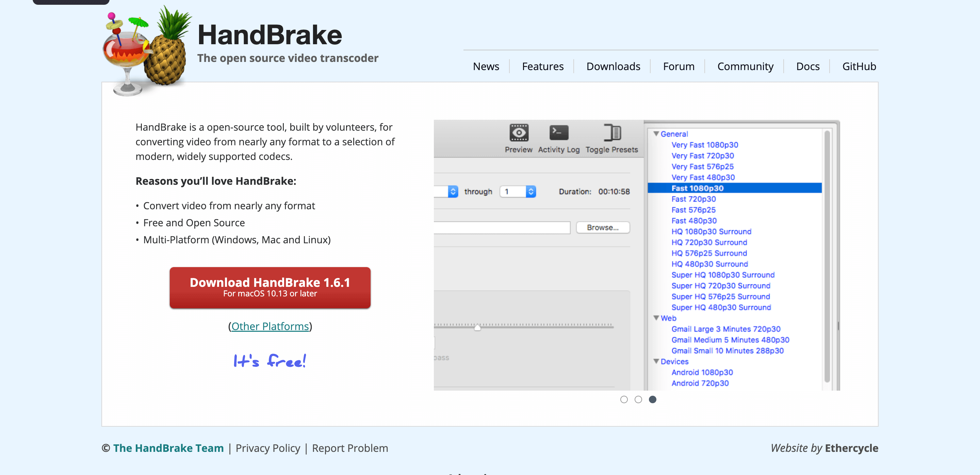Image resolution: width=980 pixels, height=475 pixels.
Task: Click the Duration 00:10:58 value
Action: [614, 192]
